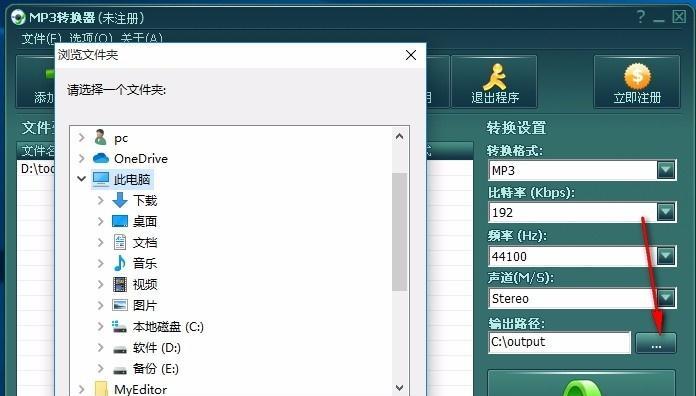Select the 下载 label in folder tree
This screenshot has width=696, height=396.
(x=145, y=201)
